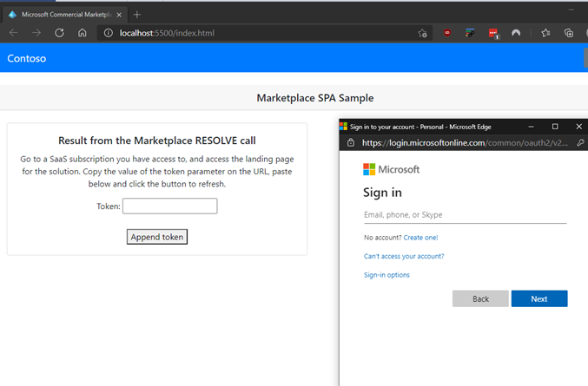Click the Microsoft logo in sign-in page

click(x=391, y=169)
